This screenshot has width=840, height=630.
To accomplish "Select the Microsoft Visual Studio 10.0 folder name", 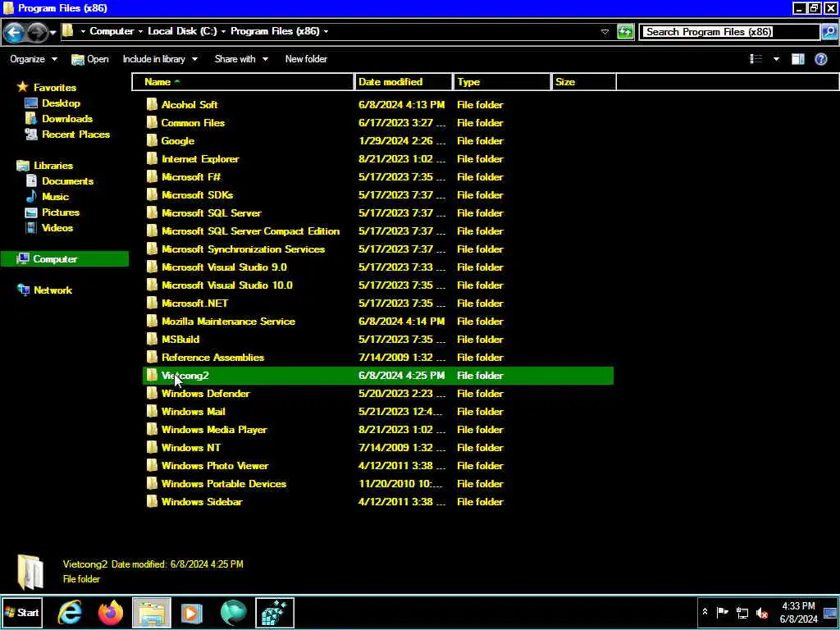I will (227, 285).
